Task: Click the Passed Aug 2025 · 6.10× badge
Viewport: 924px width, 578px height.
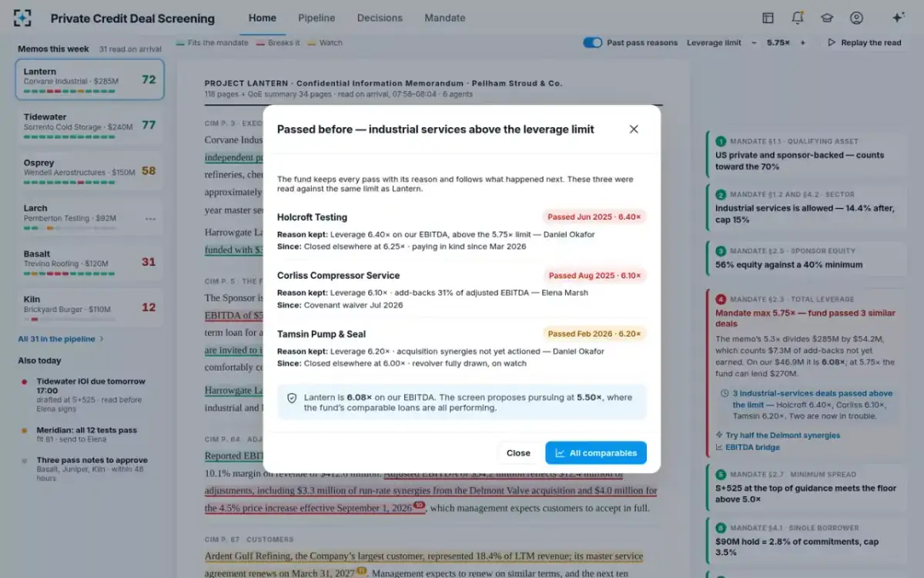Action: pos(594,276)
